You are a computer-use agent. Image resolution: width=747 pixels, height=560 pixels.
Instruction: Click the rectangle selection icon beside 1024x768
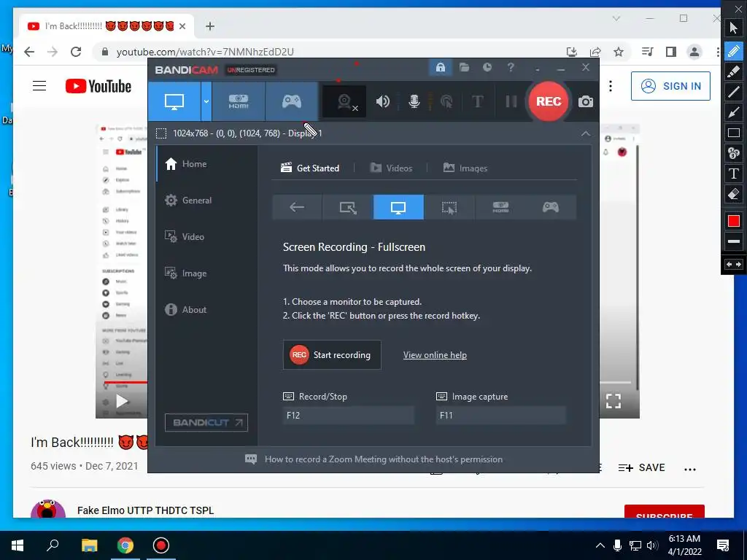click(x=161, y=133)
